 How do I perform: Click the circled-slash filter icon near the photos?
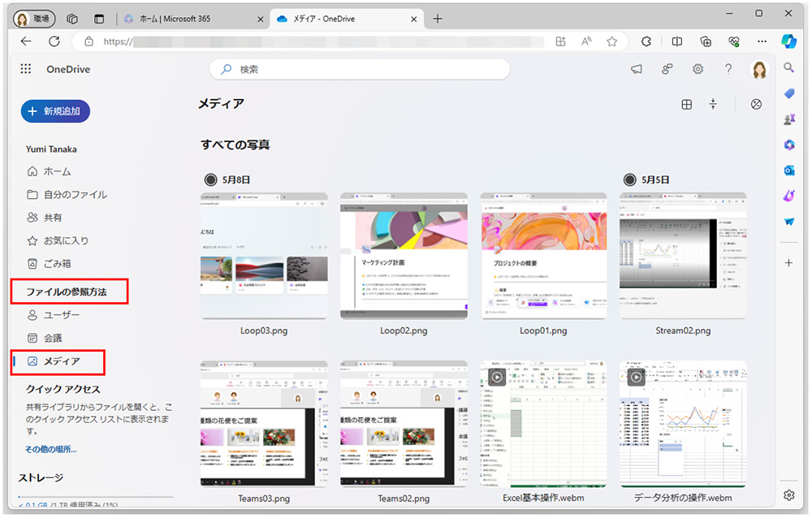click(x=756, y=104)
